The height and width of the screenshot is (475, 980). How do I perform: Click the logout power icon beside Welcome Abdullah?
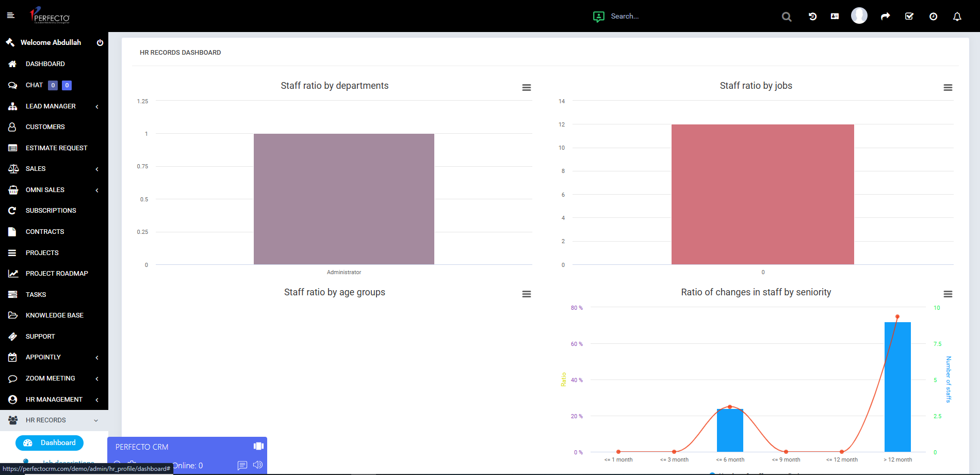(100, 43)
